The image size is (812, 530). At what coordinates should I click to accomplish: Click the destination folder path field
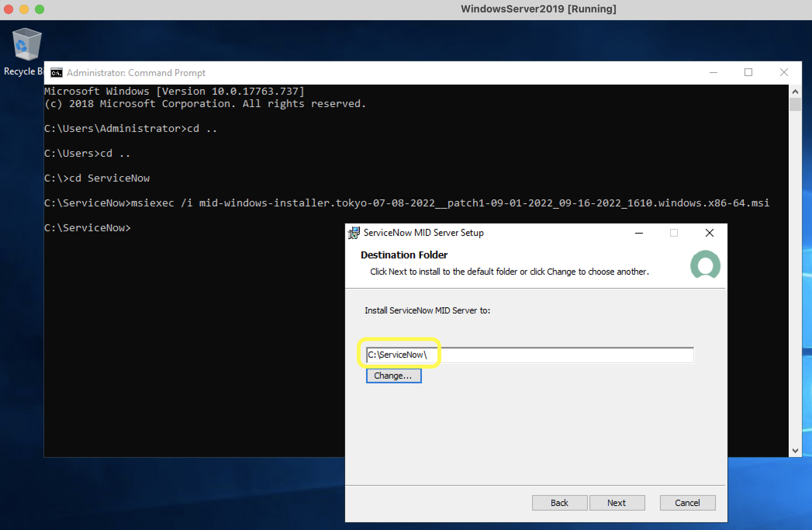pyautogui.click(x=530, y=355)
